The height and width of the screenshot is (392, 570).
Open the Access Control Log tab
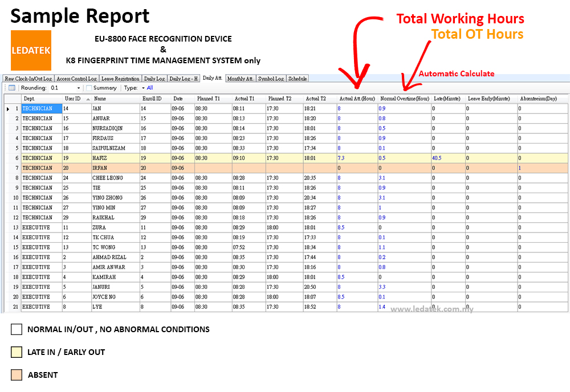click(x=77, y=79)
